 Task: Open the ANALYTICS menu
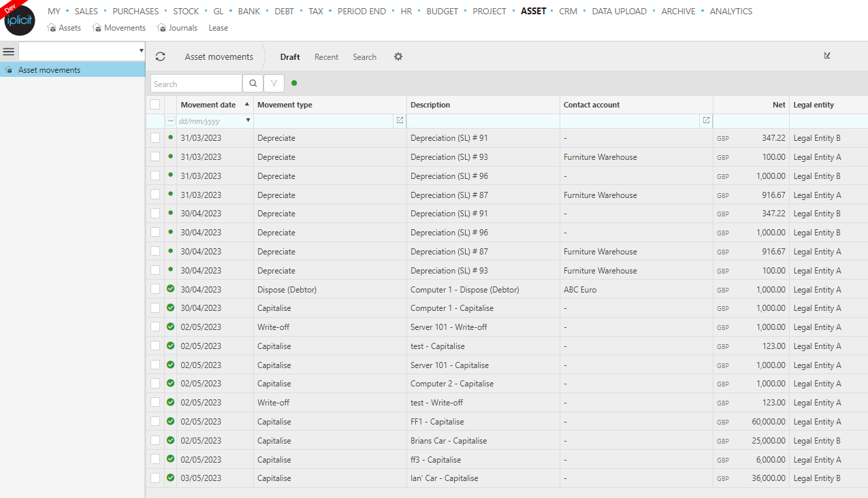click(731, 11)
